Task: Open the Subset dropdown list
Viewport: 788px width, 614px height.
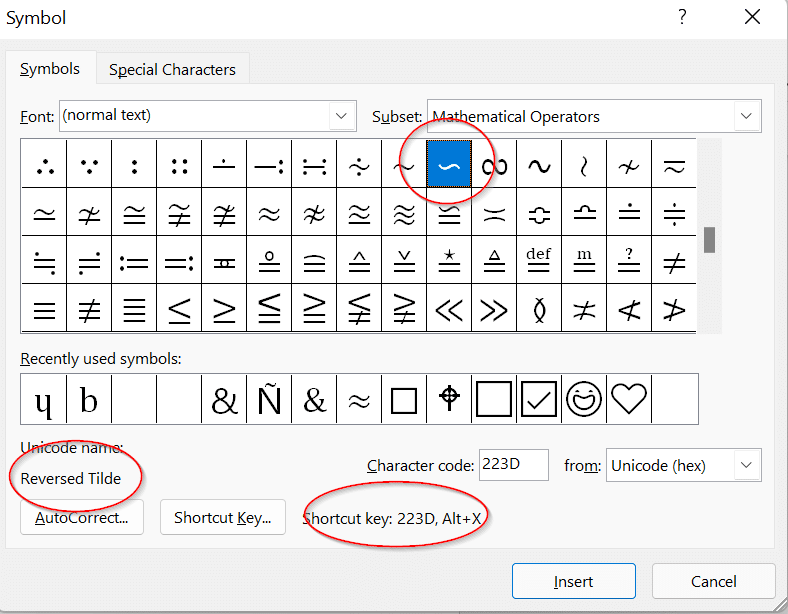Action: [x=746, y=117]
